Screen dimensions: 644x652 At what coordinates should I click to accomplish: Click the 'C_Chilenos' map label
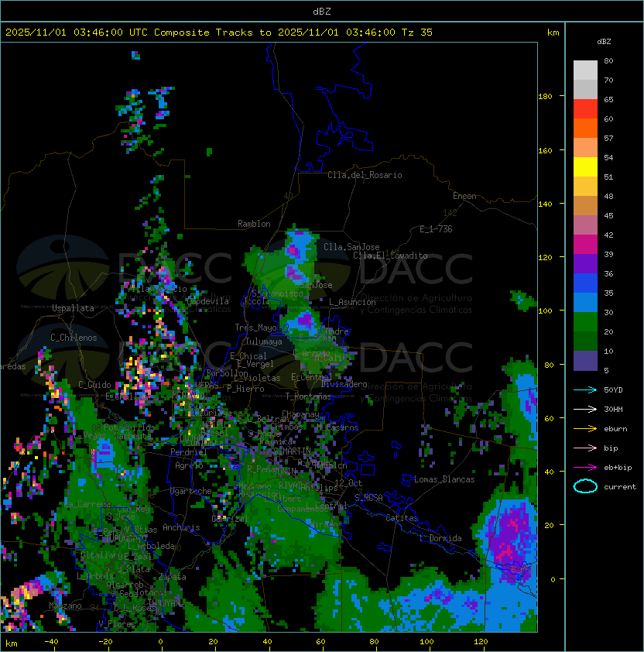tap(74, 338)
